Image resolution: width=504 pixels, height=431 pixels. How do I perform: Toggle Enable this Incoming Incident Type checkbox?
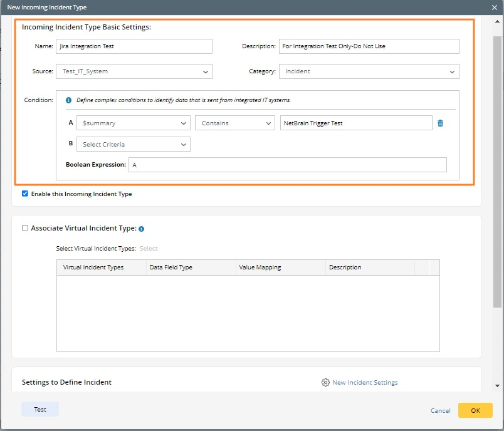[x=25, y=194]
